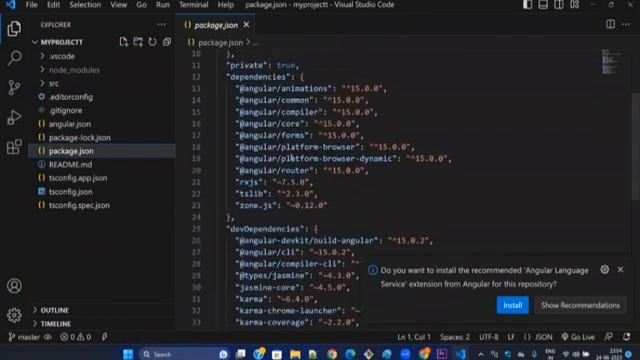Viewport: 640px width, 360px height.
Task: Dismiss the Angular extension notification
Action: point(620,269)
